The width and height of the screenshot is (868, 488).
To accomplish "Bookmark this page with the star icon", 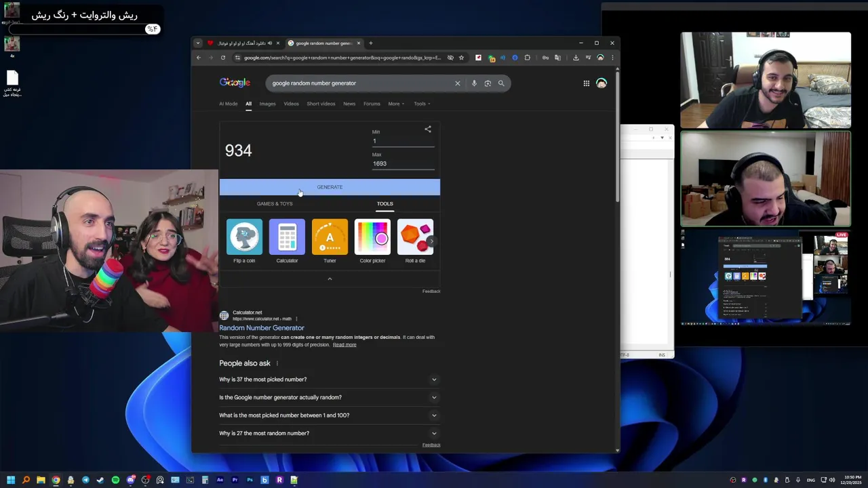I will 461,58.
